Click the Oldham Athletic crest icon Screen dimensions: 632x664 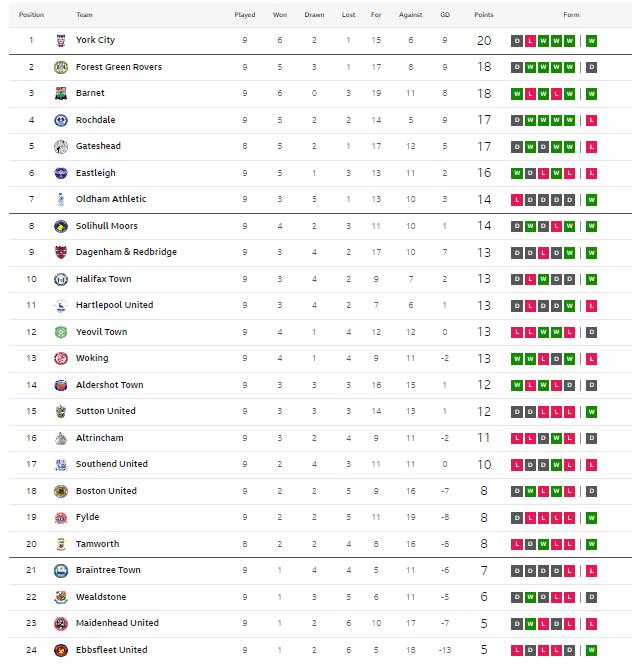coord(60,199)
